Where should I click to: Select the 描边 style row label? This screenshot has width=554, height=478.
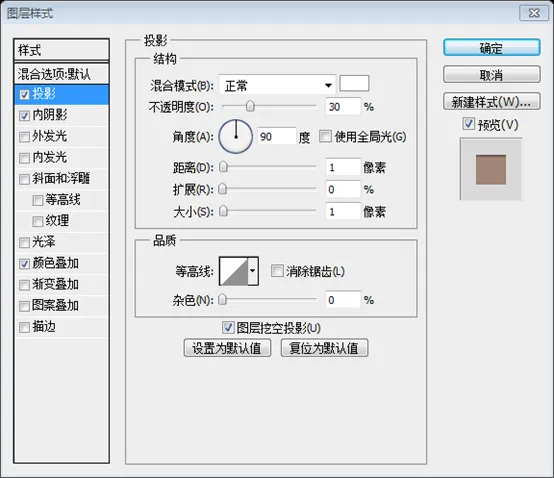pyautogui.click(x=44, y=327)
